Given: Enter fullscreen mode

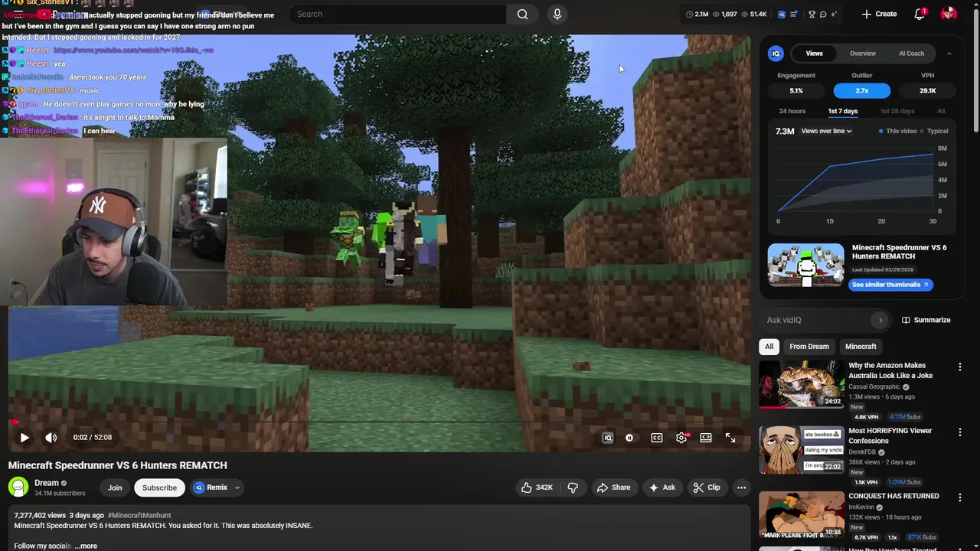Looking at the screenshot, I should click(x=730, y=438).
